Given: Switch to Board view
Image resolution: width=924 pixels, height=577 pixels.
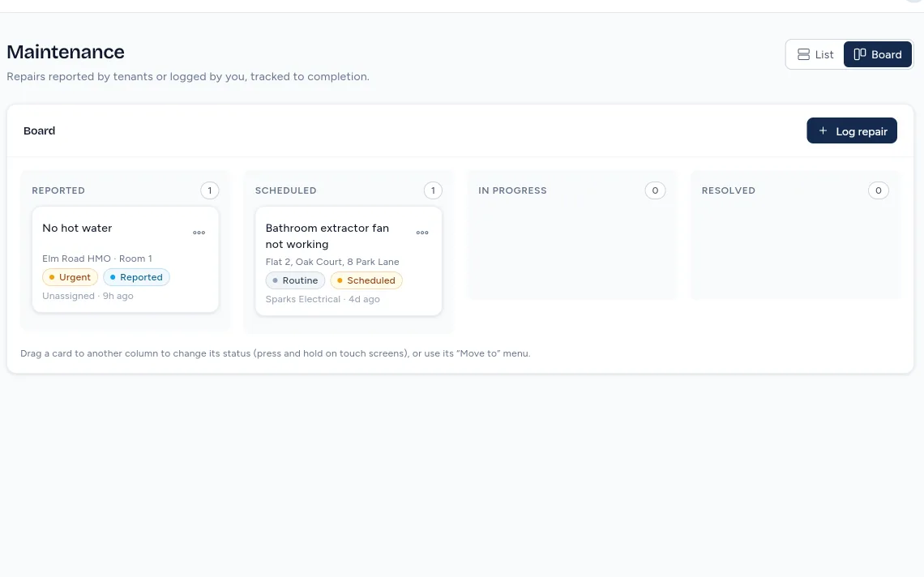Looking at the screenshot, I should [x=878, y=55].
